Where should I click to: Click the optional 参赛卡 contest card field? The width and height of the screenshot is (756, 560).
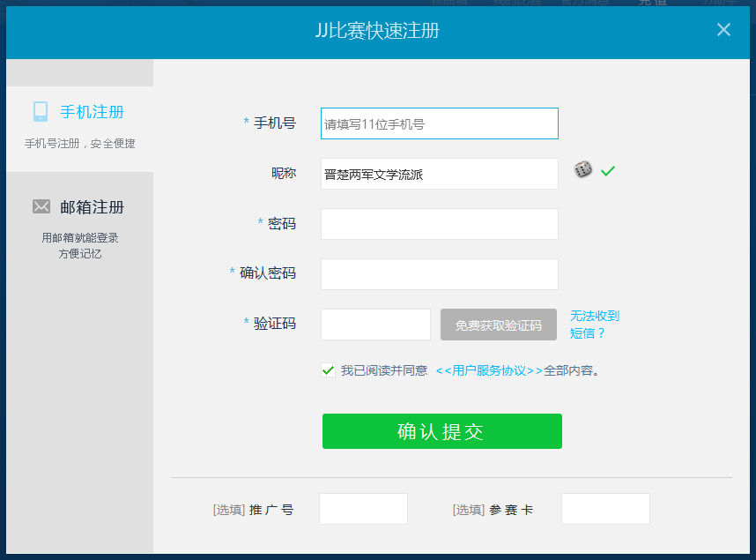(x=605, y=509)
